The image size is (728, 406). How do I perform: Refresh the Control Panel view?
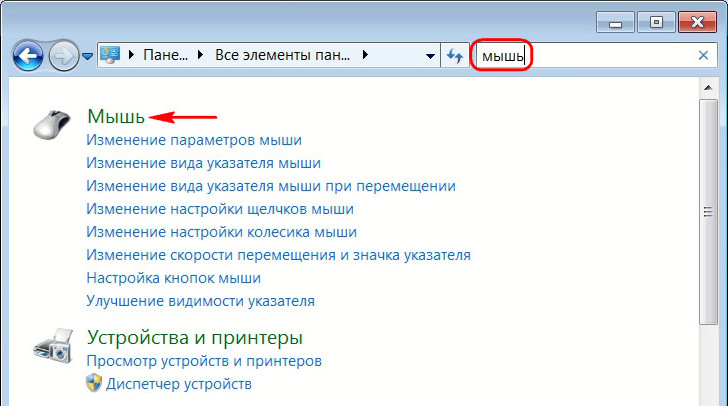click(455, 56)
